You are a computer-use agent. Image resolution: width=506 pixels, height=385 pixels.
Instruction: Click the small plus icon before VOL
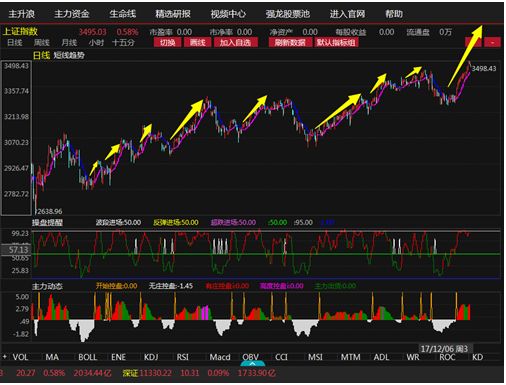click(x=5, y=356)
